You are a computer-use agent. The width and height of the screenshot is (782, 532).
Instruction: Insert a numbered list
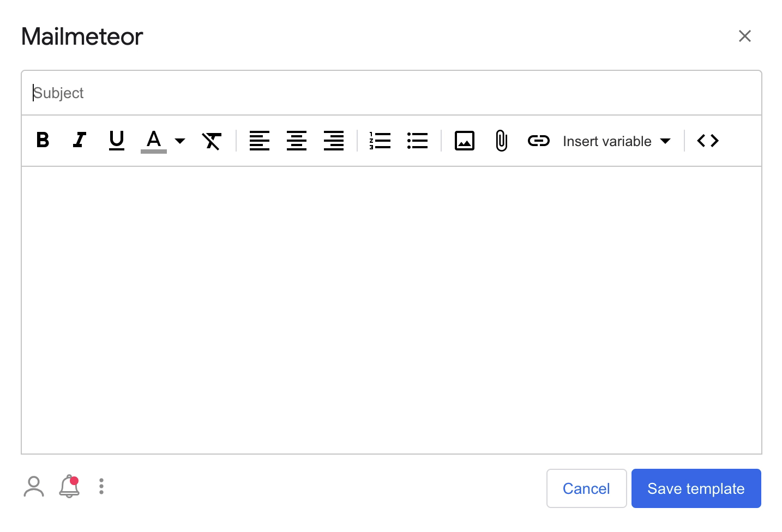click(380, 141)
